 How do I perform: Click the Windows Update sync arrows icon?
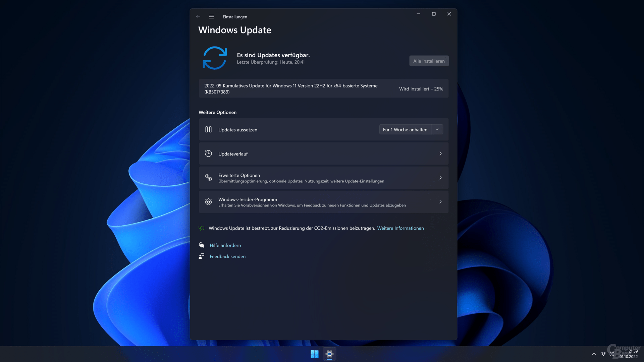coord(215,58)
